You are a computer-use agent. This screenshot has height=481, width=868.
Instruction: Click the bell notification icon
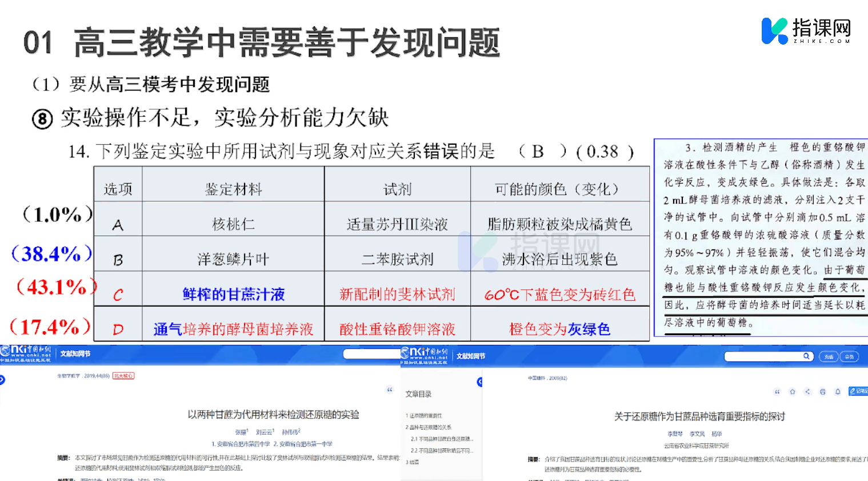pyautogui.click(x=838, y=392)
